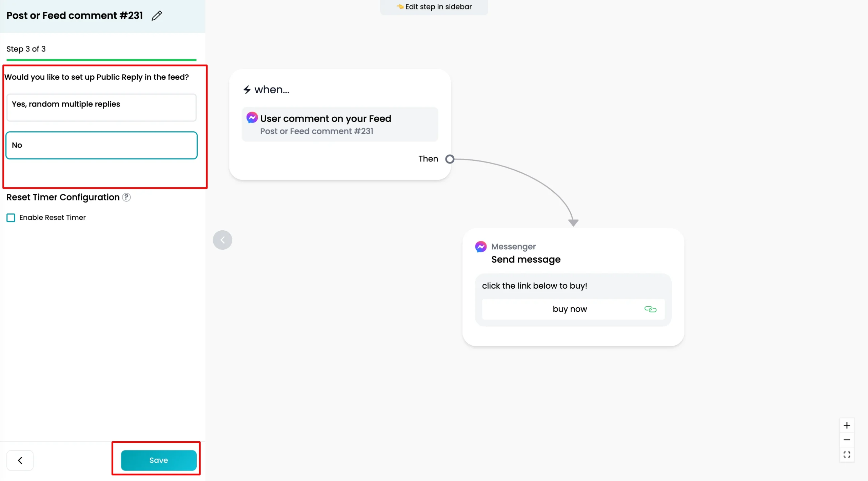868x481 pixels.
Task: Click the green step progress bar
Action: pos(101,60)
